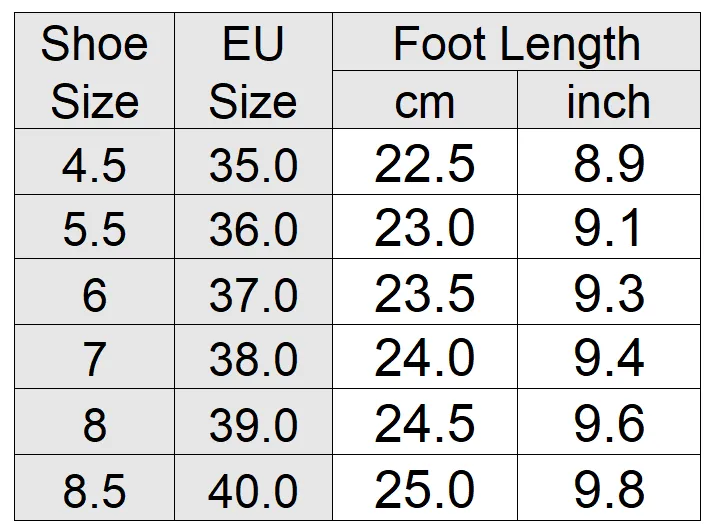Click the EU Size header cell

[x=253, y=71]
